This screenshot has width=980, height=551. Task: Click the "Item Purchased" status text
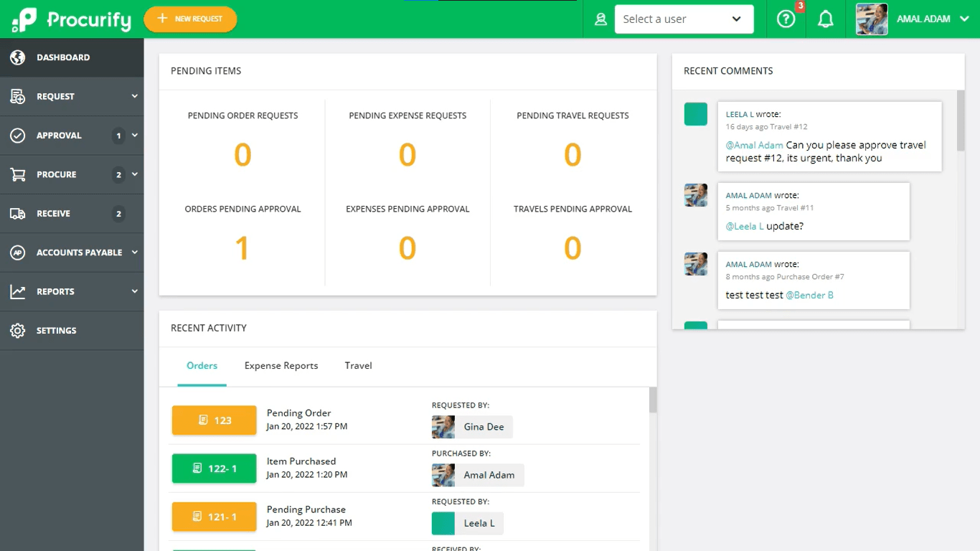pos(301,461)
